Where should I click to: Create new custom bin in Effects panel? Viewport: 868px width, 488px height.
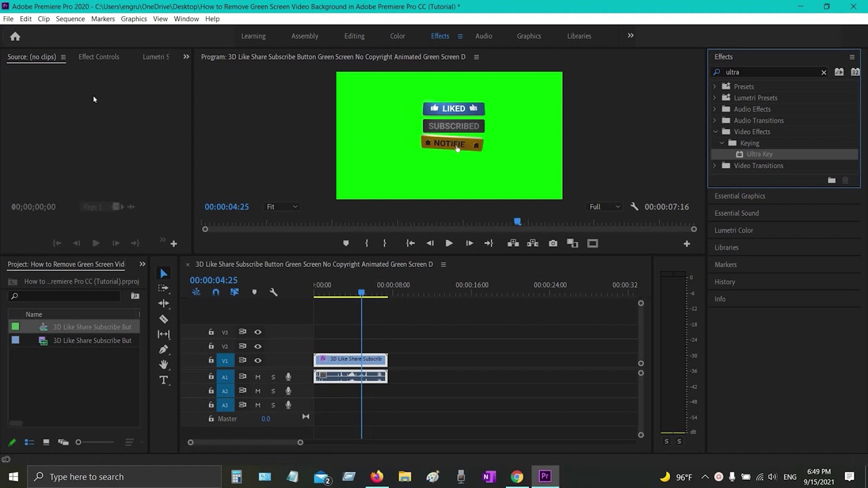pyautogui.click(x=831, y=180)
